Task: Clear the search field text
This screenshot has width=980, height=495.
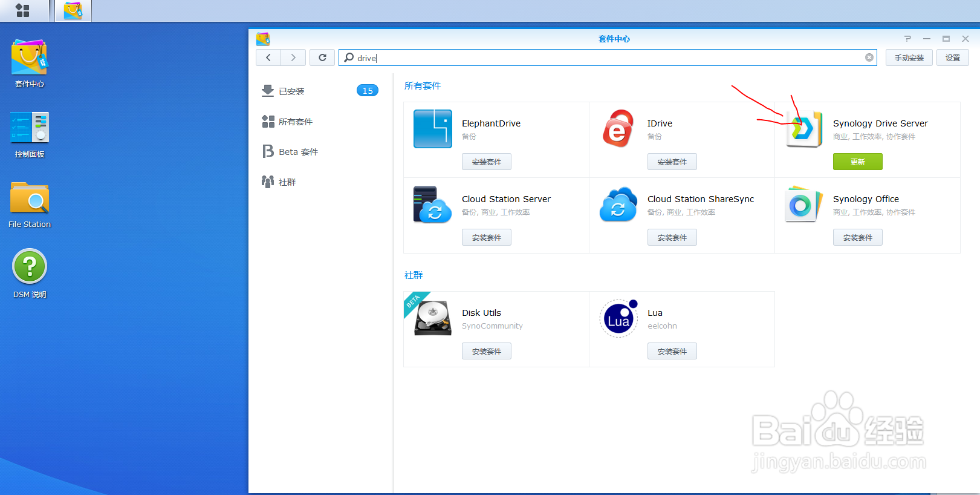Action: tap(869, 57)
